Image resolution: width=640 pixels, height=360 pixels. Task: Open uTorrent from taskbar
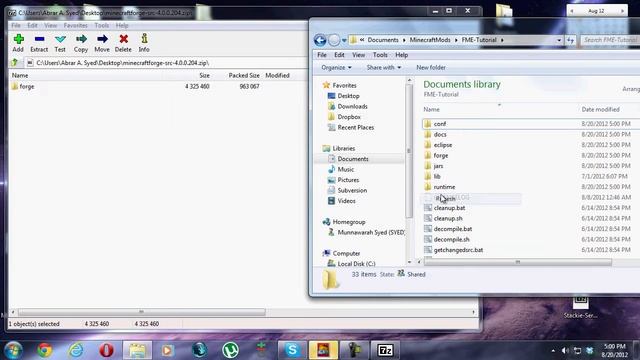(231, 350)
